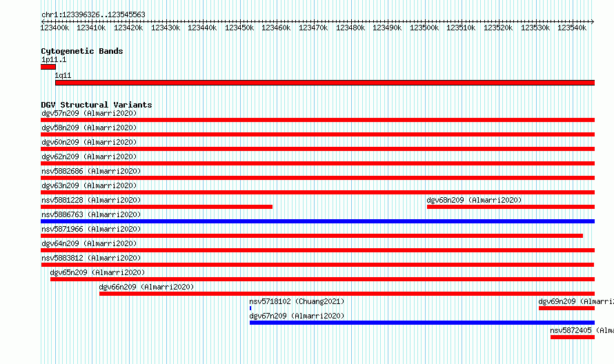Select the red bar under nsv5872405
The height and width of the screenshot is (364, 614).
(573, 337)
